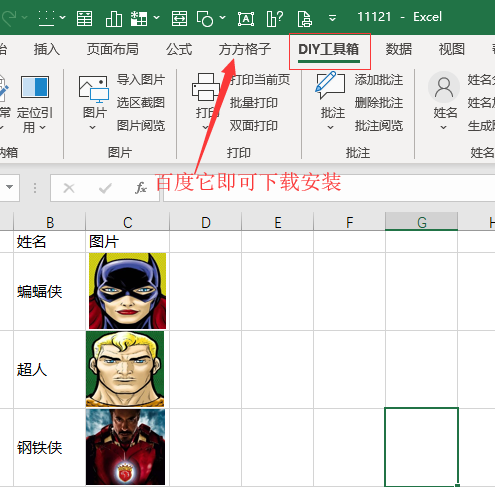Open the 方方格子 tab
Image resolution: width=495 pixels, height=487 pixels.
pos(245,49)
